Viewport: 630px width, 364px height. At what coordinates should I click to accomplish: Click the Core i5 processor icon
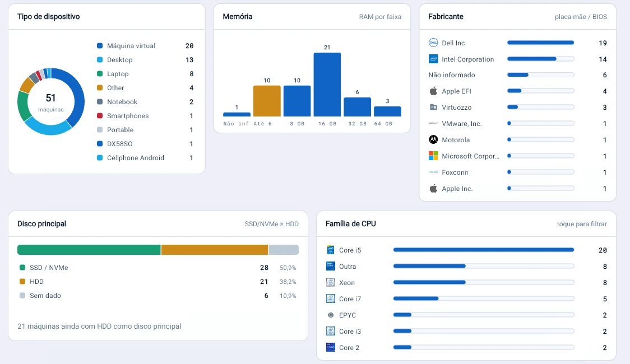tap(330, 250)
